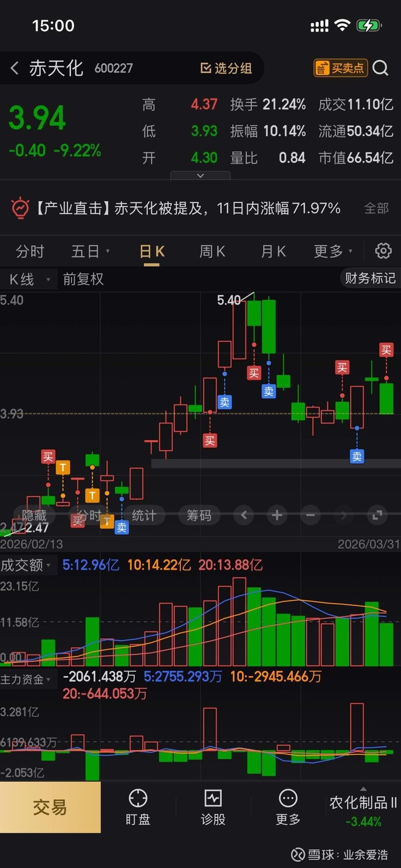This screenshot has width=401, height=868.
Task: Toggle the 财务标记 button
Action: [x=369, y=279]
